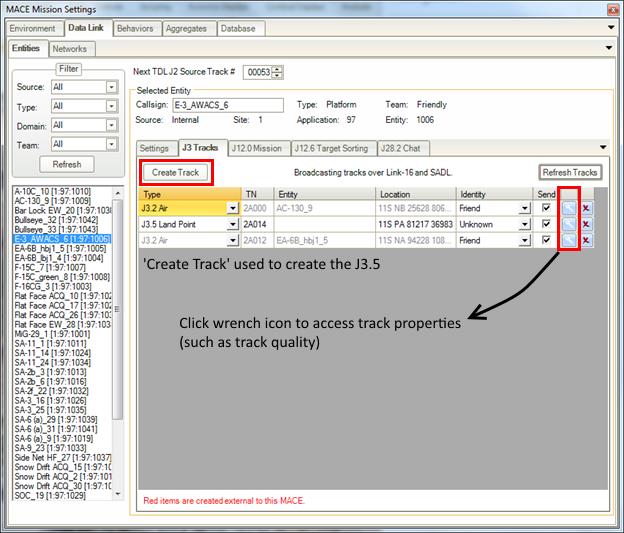Toggle Send checkbox for J3.5 Land Point
The height and width of the screenshot is (533, 624).
[545, 224]
